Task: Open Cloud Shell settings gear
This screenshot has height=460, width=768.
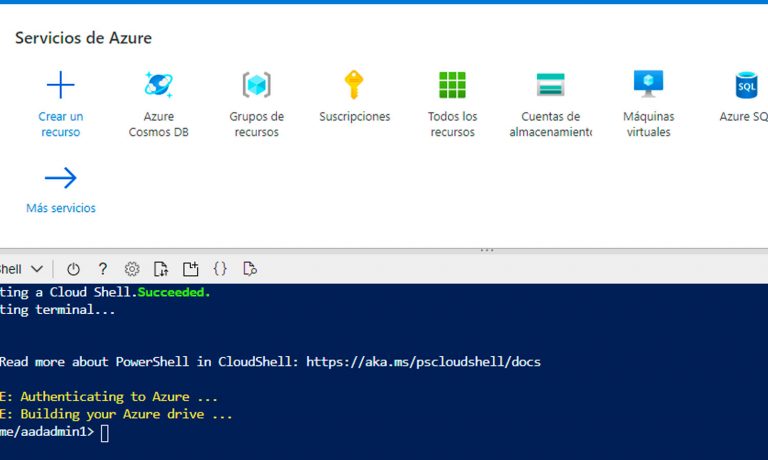Action: pos(132,269)
